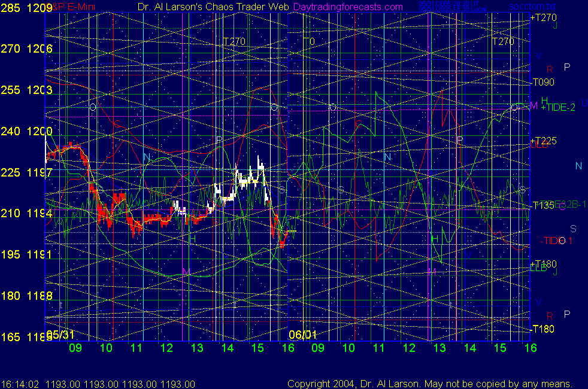The width and height of the screenshot is (588, 389).
Task: Click the "180 1188" price axis label
Action: coord(26,296)
